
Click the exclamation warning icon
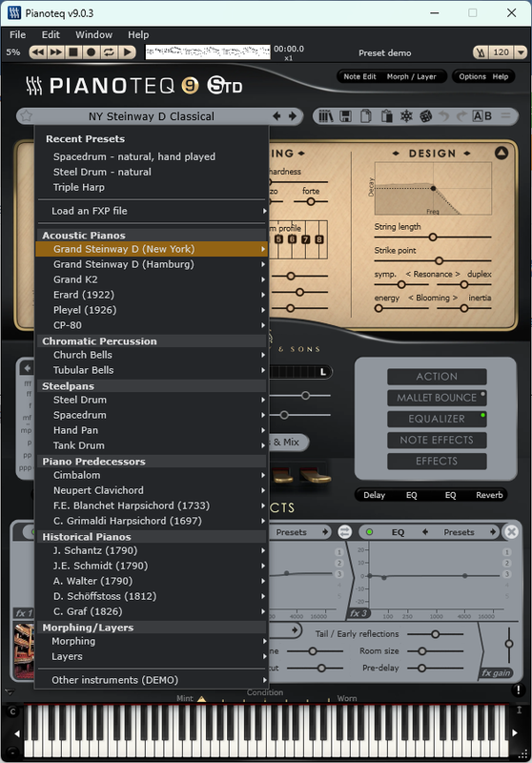518,690
